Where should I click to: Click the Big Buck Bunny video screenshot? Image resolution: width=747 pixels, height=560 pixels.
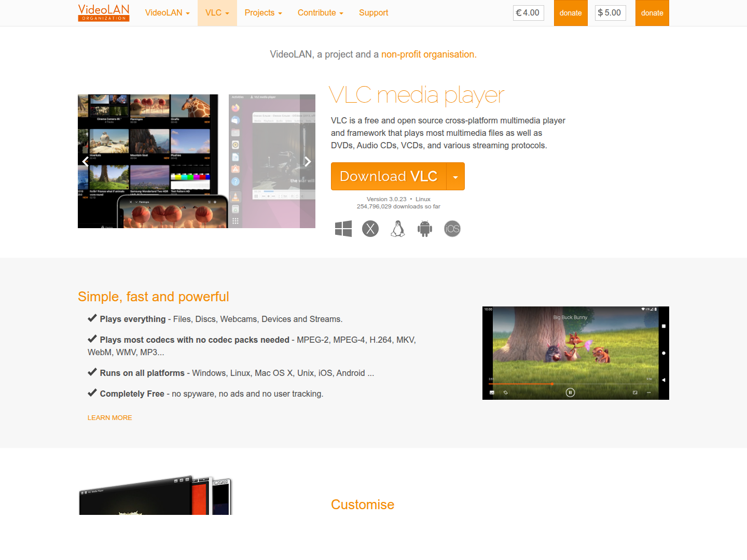(x=576, y=353)
